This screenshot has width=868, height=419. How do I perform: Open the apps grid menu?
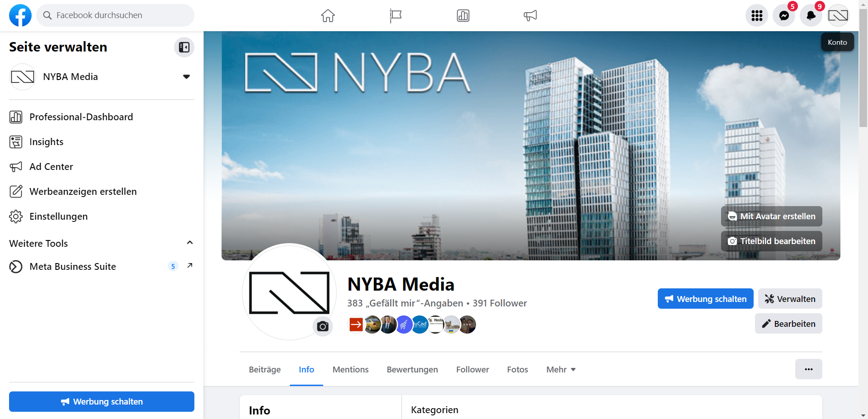tap(757, 15)
